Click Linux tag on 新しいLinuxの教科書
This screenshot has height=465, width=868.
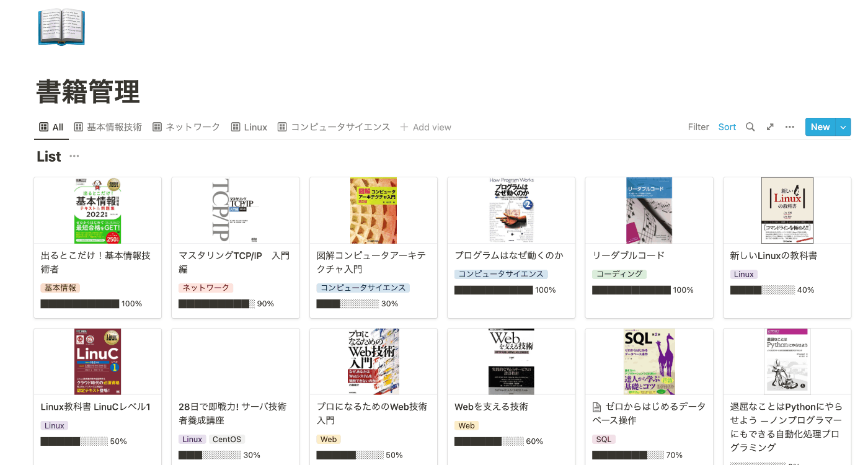[x=744, y=274]
